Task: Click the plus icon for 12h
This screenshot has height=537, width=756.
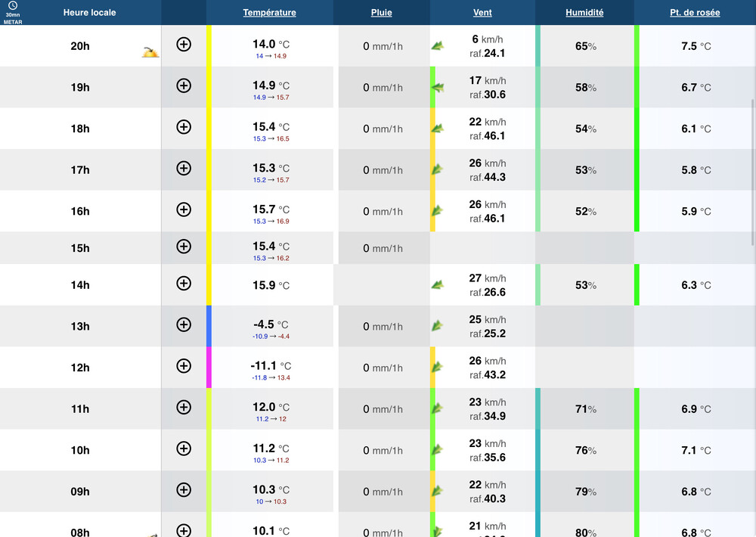Action: pyautogui.click(x=184, y=366)
